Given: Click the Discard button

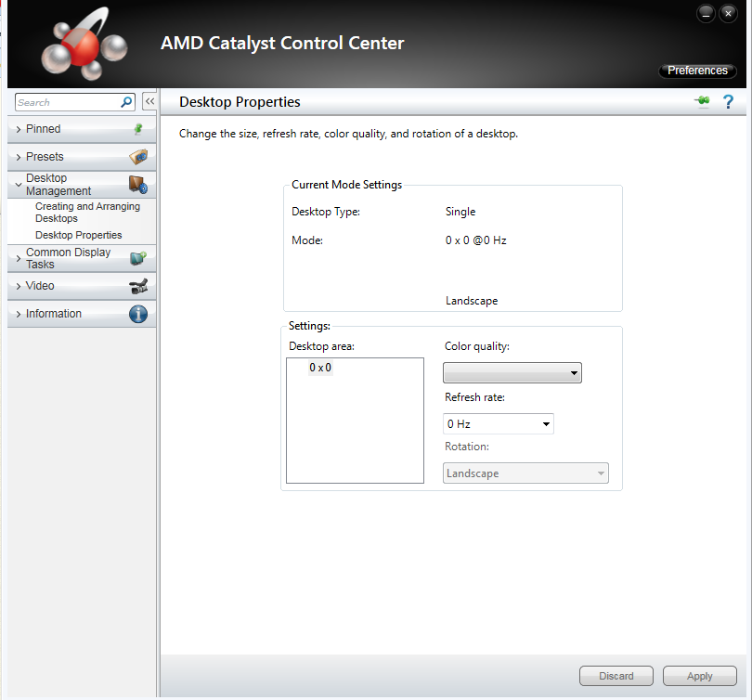Looking at the screenshot, I should pos(616,676).
